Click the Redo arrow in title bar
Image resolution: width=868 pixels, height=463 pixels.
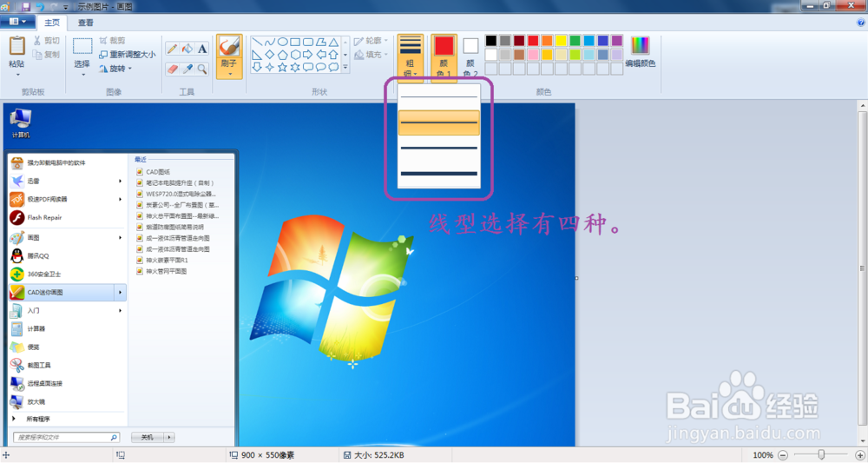click(x=54, y=7)
